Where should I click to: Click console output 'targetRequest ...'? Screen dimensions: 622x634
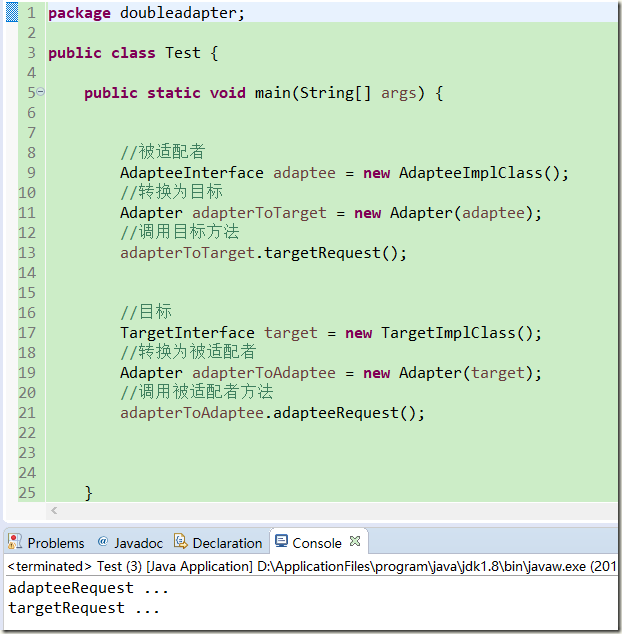point(84,608)
